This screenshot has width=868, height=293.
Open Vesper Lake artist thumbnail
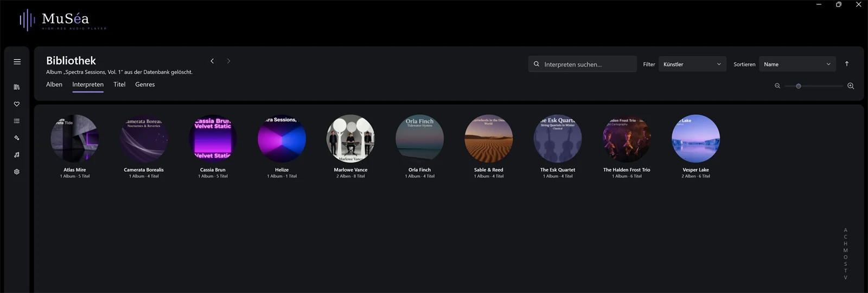695,138
